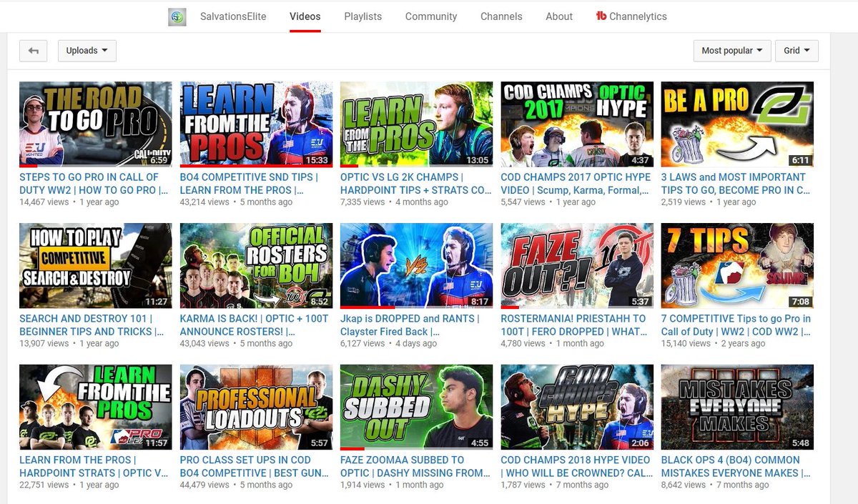The width and height of the screenshot is (858, 504).
Task: Open the Mistakes Everyone Makes thumbnail
Action: tap(737, 407)
